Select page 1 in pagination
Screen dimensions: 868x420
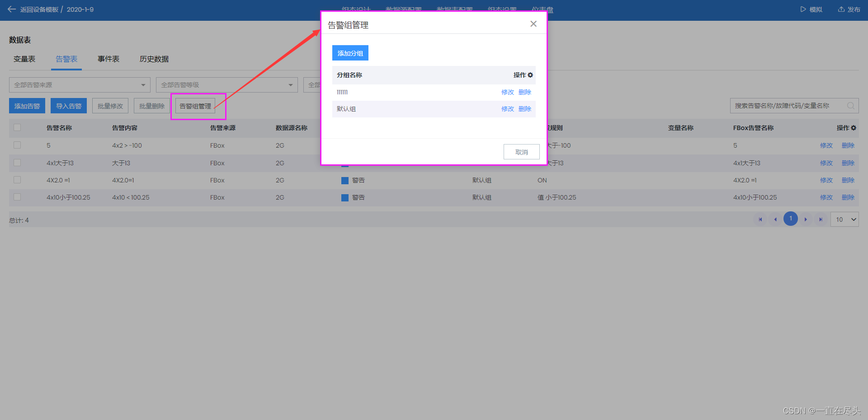point(791,219)
